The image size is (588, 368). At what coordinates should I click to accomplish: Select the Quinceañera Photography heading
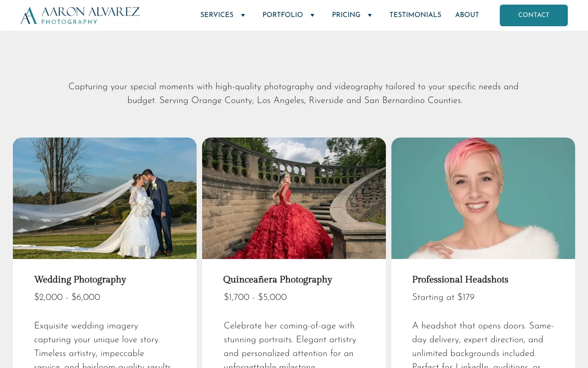tap(277, 280)
